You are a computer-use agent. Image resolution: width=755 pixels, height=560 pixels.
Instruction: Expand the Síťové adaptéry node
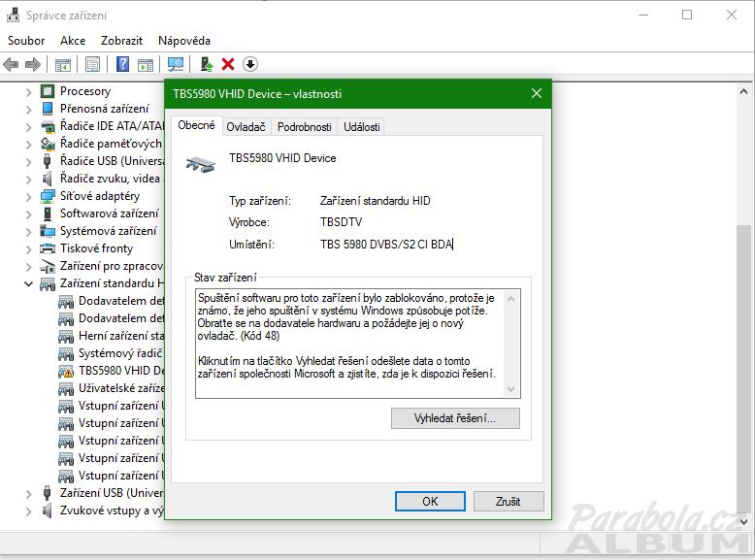[x=28, y=196]
